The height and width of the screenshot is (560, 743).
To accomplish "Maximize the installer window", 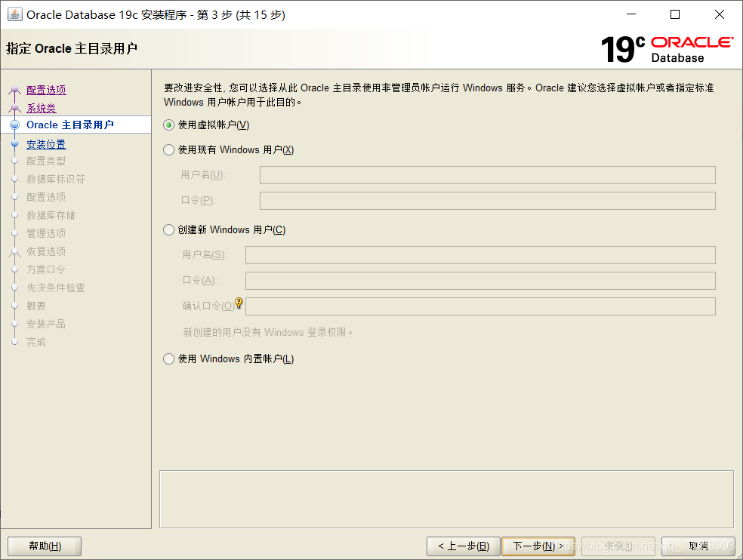I will [x=675, y=14].
